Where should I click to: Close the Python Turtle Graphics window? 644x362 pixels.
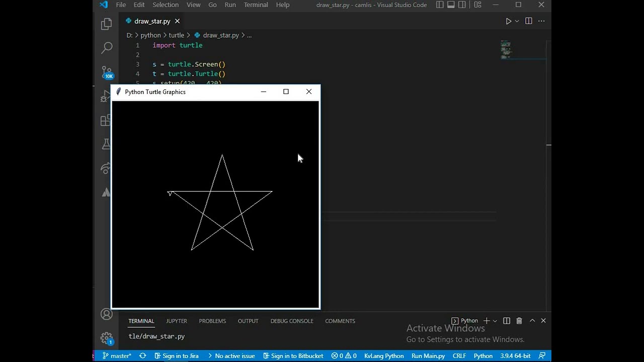click(x=309, y=92)
